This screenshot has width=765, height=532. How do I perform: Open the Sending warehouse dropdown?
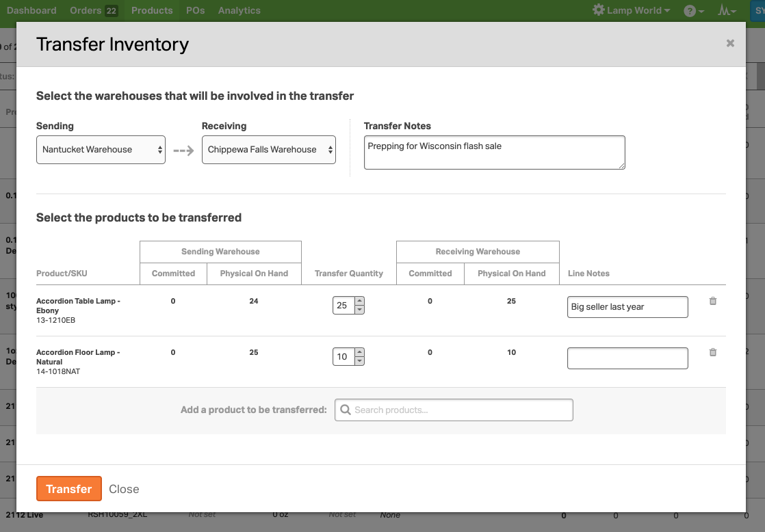point(101,149)
